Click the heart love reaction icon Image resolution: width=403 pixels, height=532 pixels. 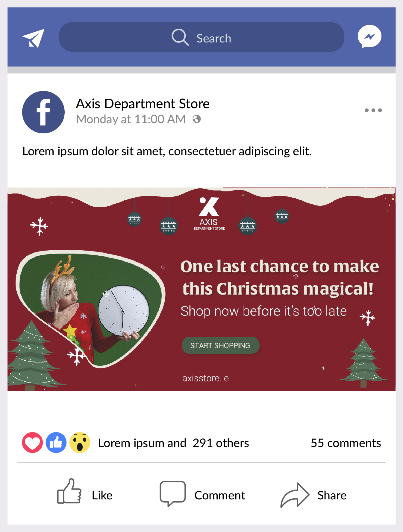point(32,443)
